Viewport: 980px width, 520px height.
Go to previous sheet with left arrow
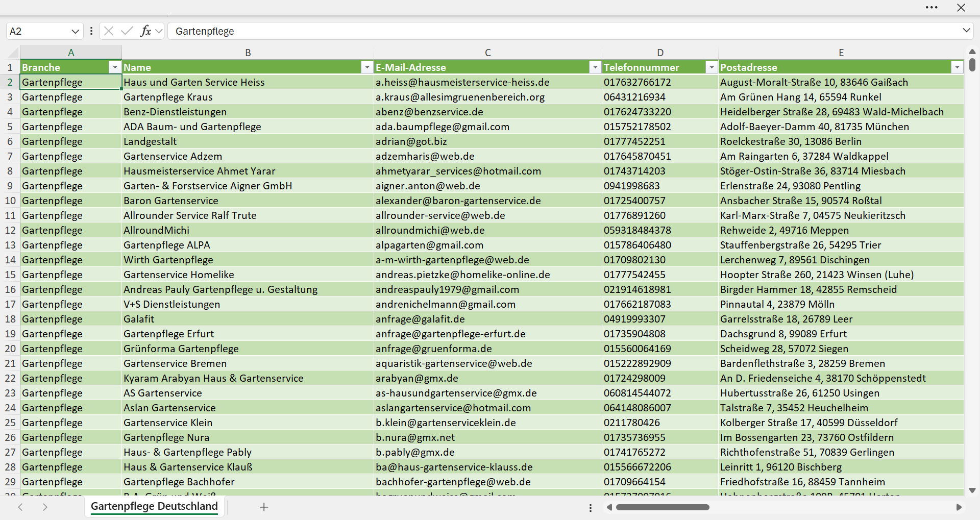[20, 507]
